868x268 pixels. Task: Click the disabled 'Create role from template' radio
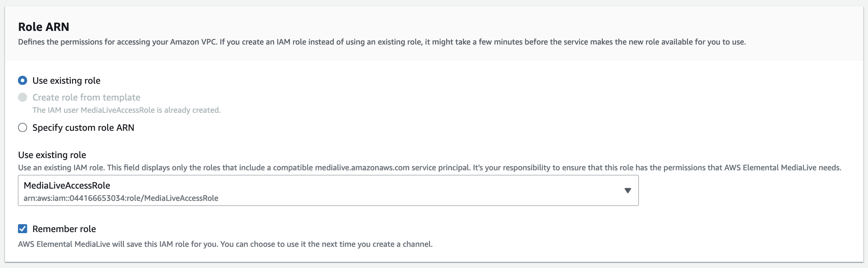click(x=23, y=97)
